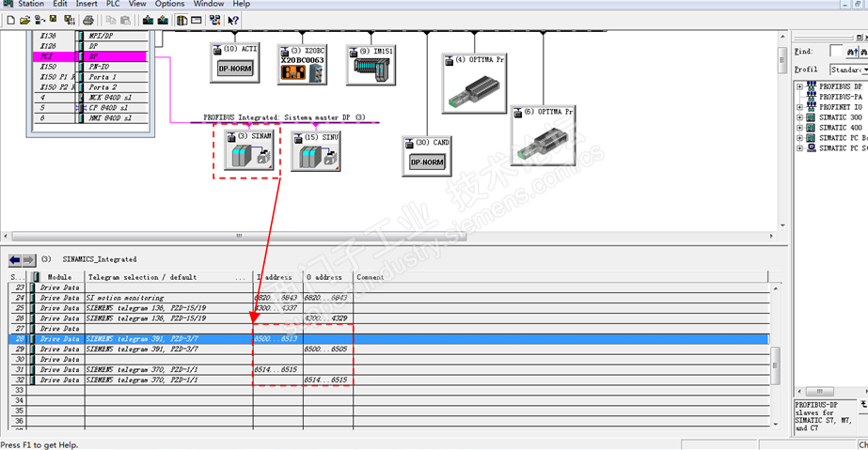This screenshot has width=868, height=450.
Task: Select the NCK 840D sl rack row
Action: pos(91,98)
